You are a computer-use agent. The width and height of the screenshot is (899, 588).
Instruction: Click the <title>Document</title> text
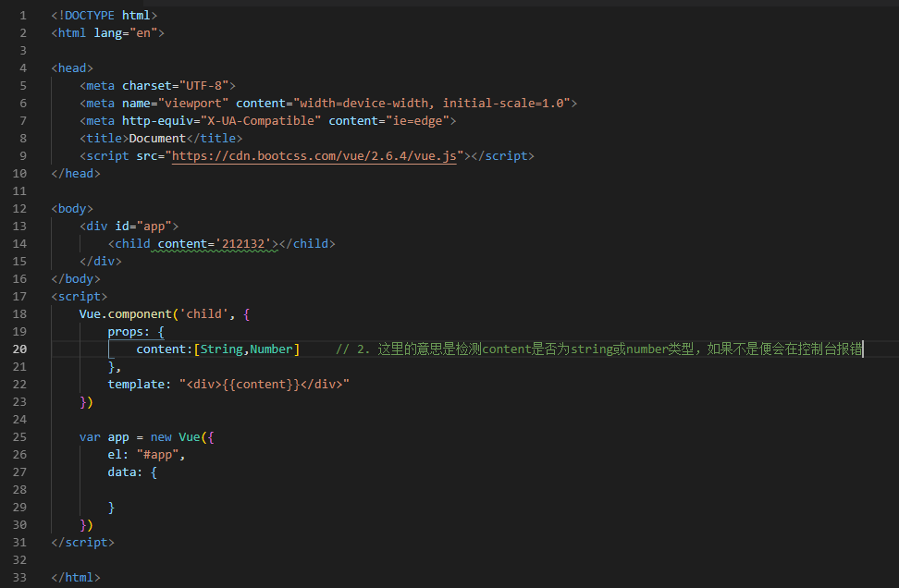(161, 138)
